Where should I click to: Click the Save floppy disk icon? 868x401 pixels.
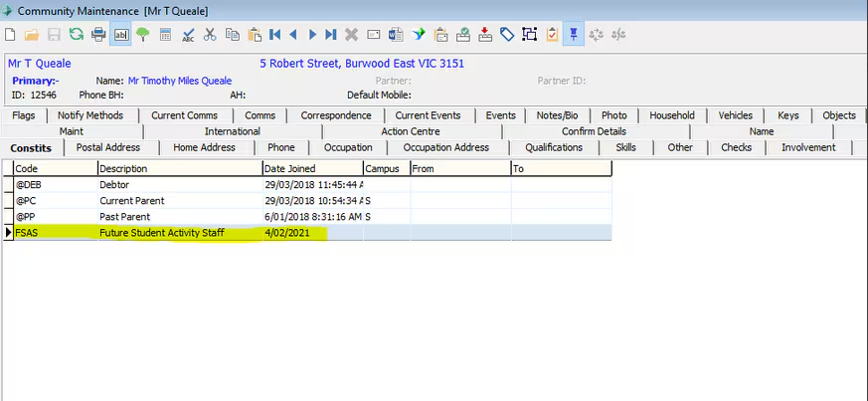[54, 35]
